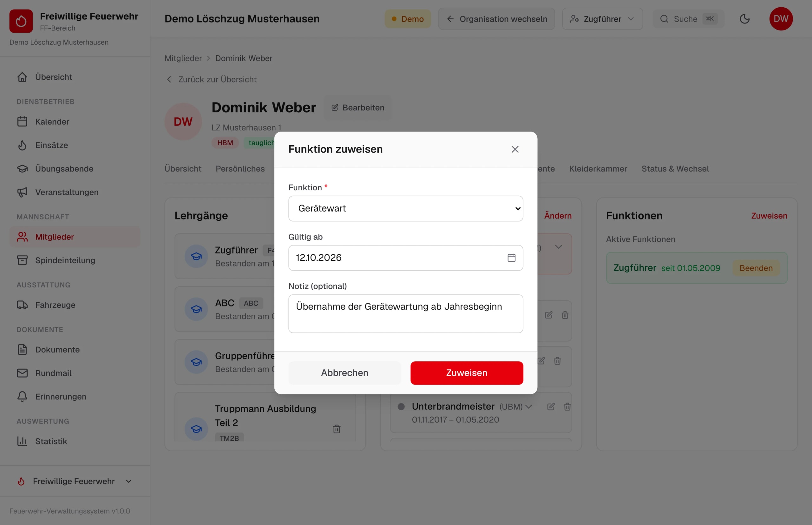Open Kalender in the sidebar
Viewport: 812px width, 525px height.
click(x=75, y=122)
